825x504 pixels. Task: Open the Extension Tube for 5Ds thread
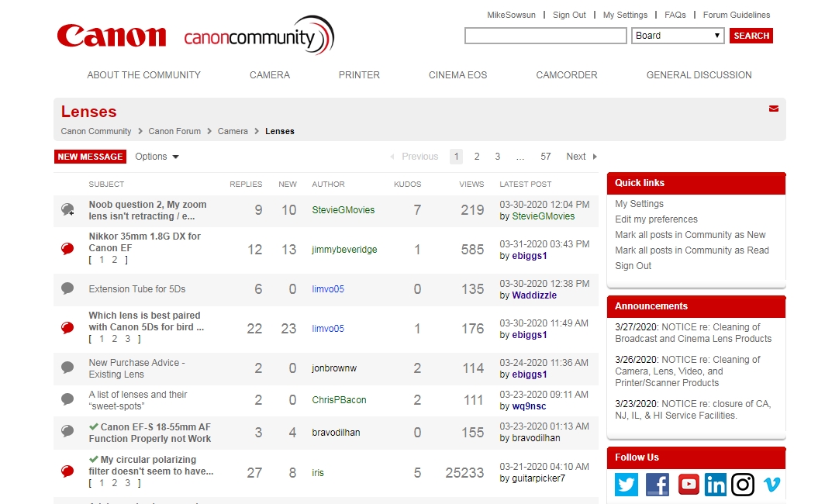pos(137,289)
